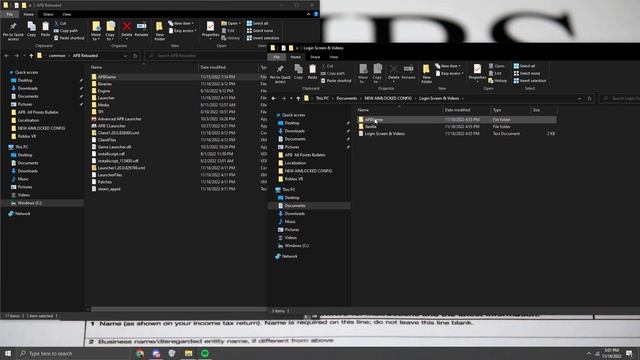Click Up arrow in Login Screen & Videos window
This screenshot has height=360, width=640.
click(x=298, y=98)
